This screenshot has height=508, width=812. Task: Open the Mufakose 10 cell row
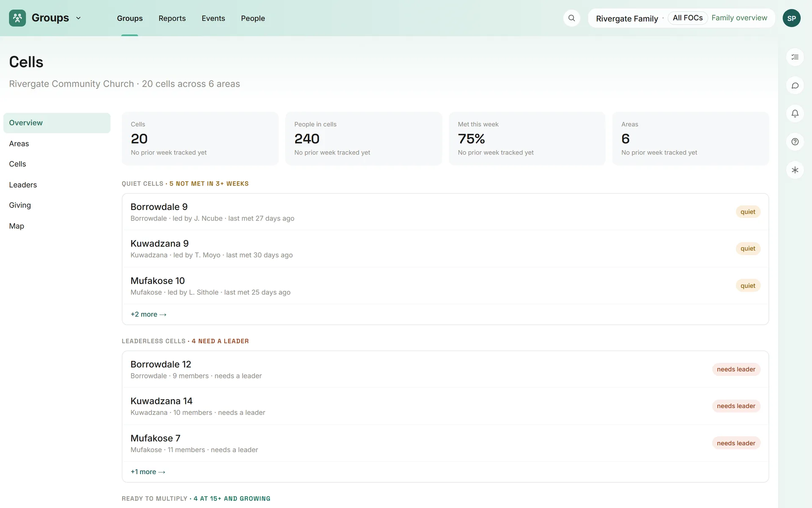[x=445, y=286]
